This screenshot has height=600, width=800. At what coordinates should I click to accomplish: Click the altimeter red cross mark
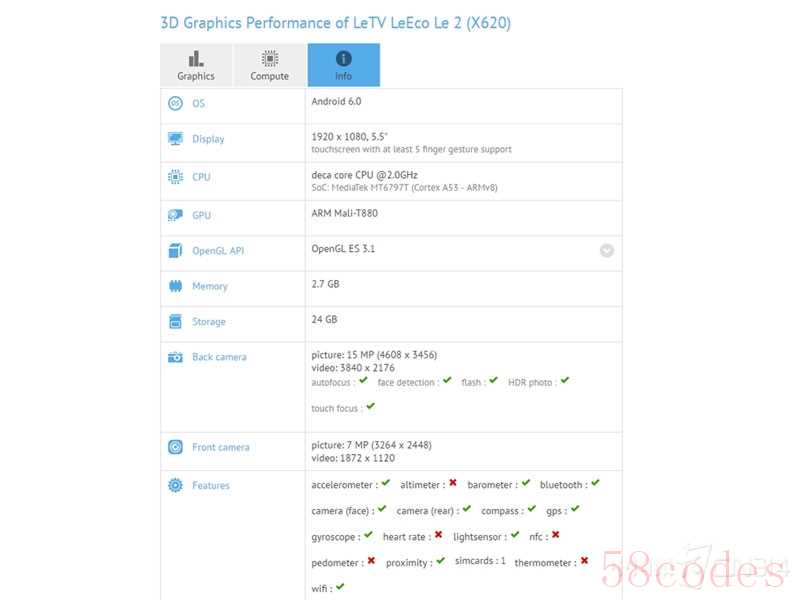(453, 483)
